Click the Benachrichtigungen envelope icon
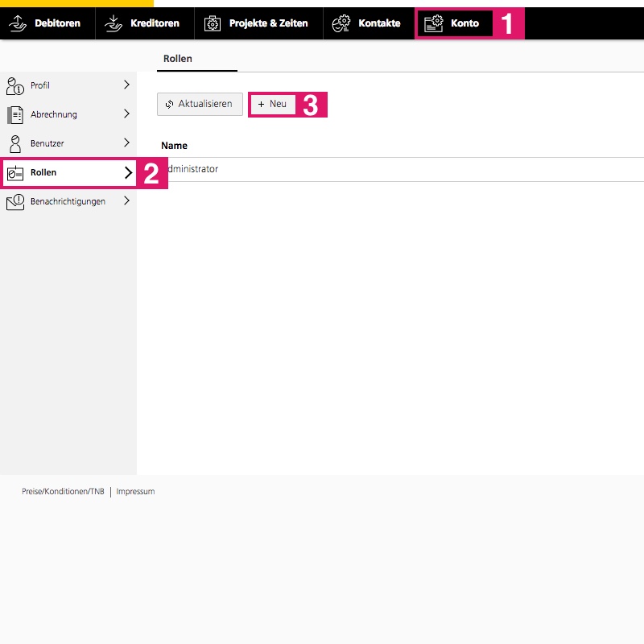Image resolution: width=644 pixels, height=644 pixels. click(15, 201)
